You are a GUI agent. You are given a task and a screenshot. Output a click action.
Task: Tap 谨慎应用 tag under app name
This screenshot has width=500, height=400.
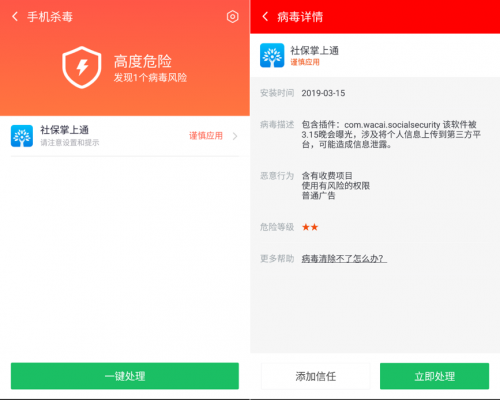(x=305, y=62)
